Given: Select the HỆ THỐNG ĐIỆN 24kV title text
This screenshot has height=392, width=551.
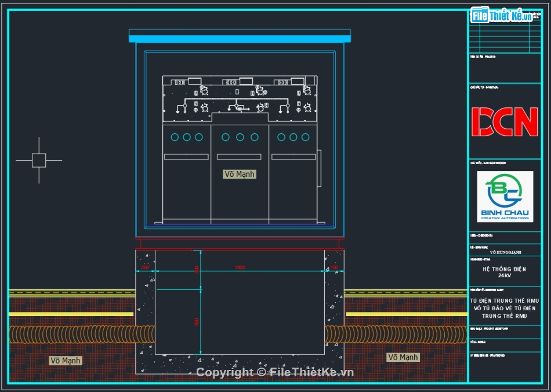Looking at the screenshot, I should pyautogui.click(x=504, y=272).
